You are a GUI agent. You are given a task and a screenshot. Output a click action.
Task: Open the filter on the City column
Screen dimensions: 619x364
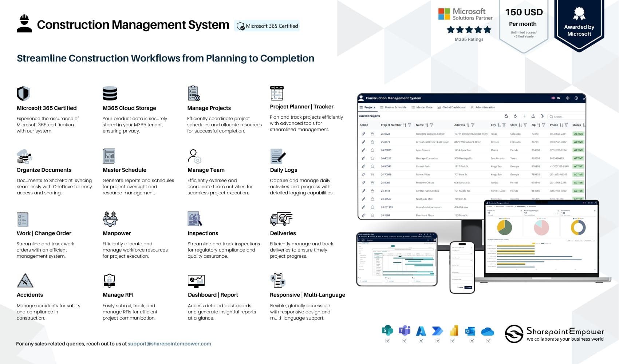tap(504, 125)
